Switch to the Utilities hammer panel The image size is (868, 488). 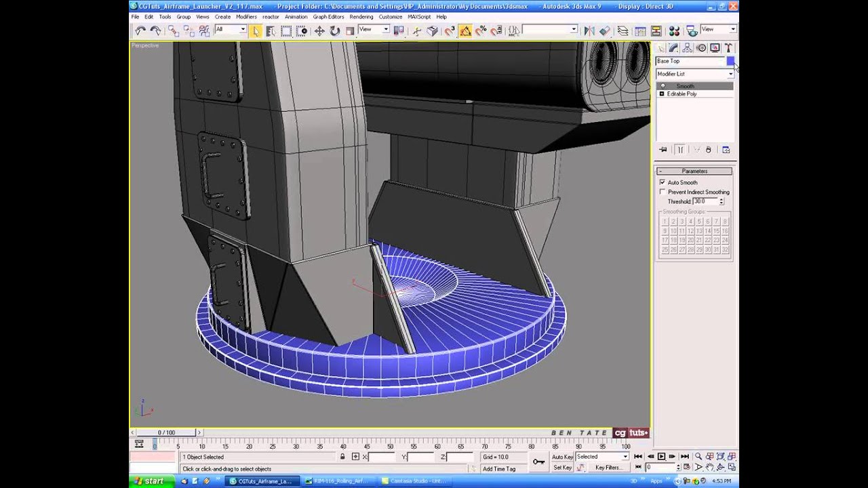click(x=728, y=48)
